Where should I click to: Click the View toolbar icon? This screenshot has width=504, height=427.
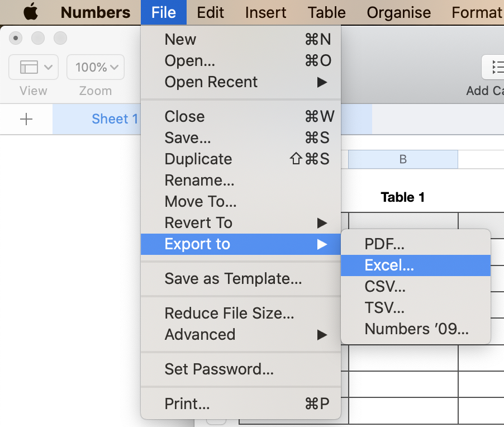34,68
